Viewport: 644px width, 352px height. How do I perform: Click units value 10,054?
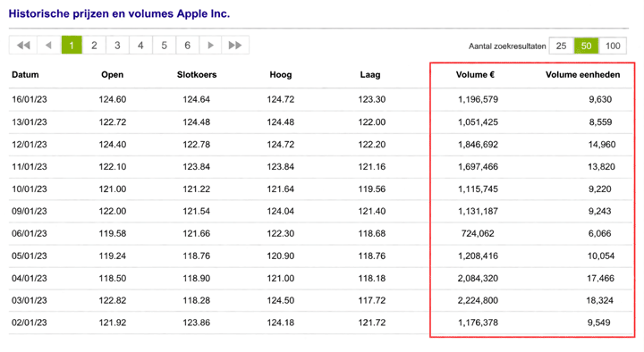tap(601, 256)
